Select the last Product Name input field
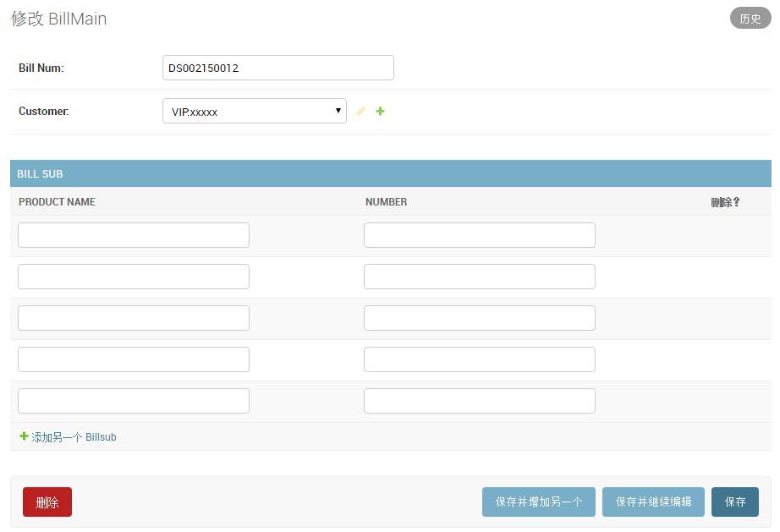 (134, 401)
